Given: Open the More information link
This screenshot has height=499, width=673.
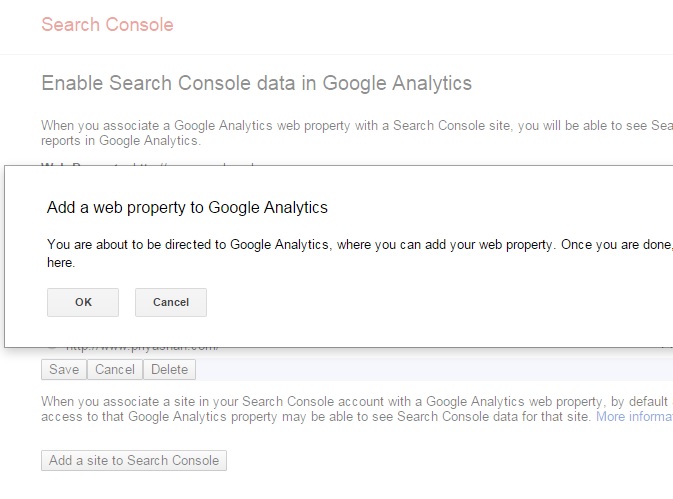Looking at the screenshot, I should [634, 416].
